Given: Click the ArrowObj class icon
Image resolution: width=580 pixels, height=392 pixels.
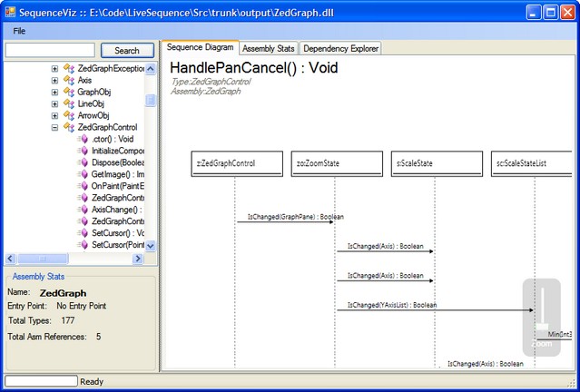Looking at the screenshot, I should click(x=68, y=115).
